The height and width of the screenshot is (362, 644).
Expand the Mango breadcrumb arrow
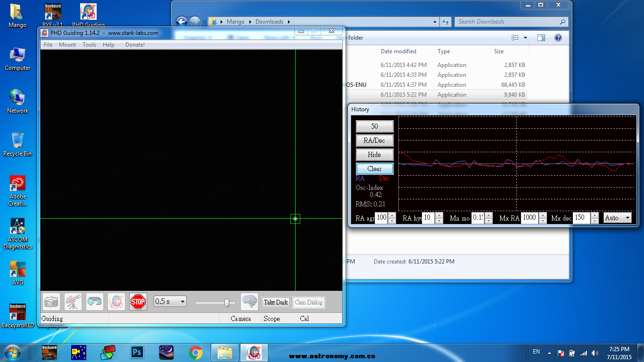tap(250, 22)
